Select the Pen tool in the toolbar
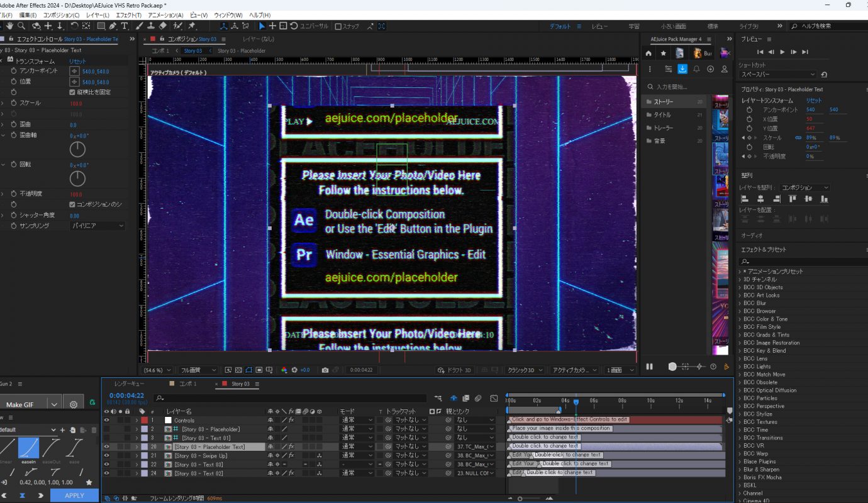This screenshot has width=868, height=503. click(113, 26)
